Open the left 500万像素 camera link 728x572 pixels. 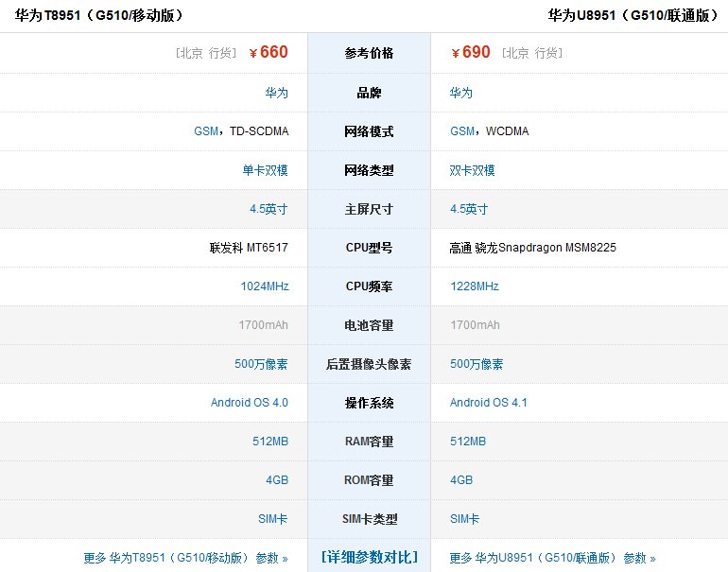261,364
